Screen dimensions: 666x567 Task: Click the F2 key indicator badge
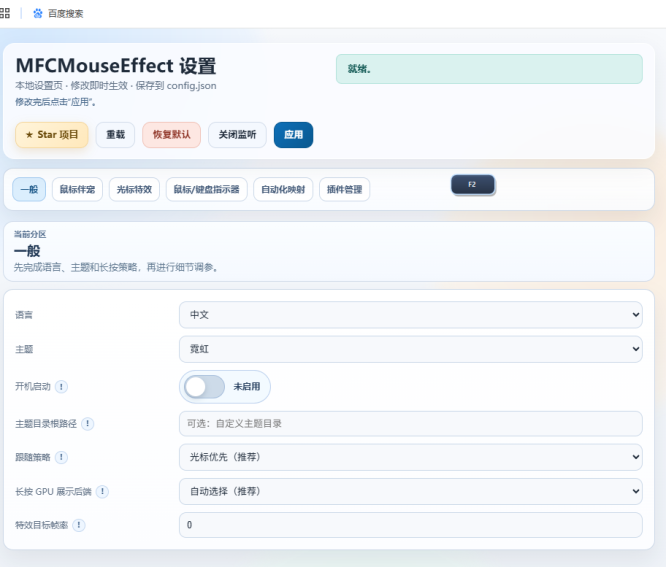pyautogui.click(x=473, y=185)
